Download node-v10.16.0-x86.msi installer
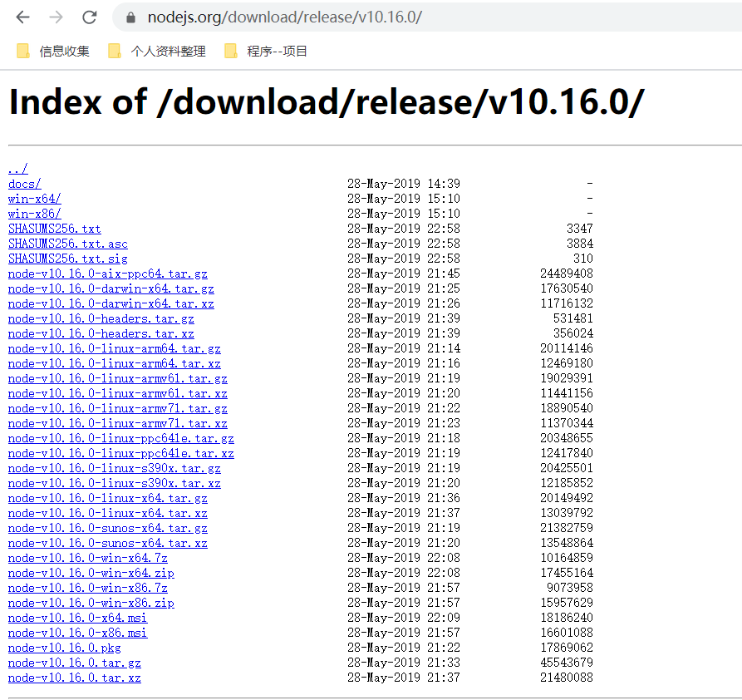The height and width of the screenshot is (700, 742). pyautogui.click(x=77, y=633)
